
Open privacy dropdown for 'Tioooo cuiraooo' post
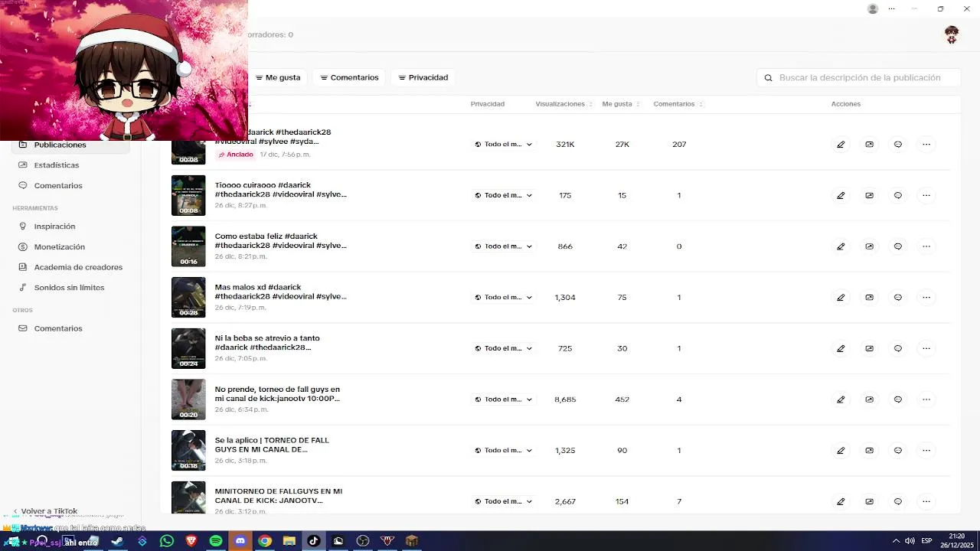tap(503, 195)
